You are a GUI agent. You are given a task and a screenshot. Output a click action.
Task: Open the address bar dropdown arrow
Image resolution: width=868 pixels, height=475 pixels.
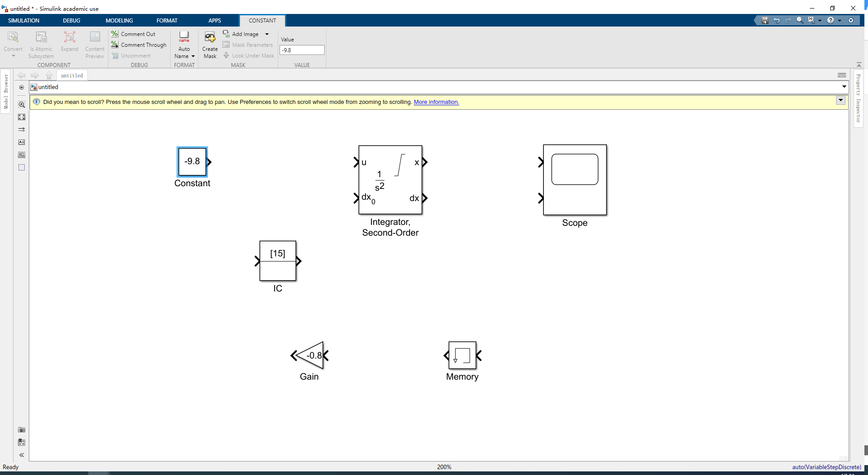pos(844,87)
